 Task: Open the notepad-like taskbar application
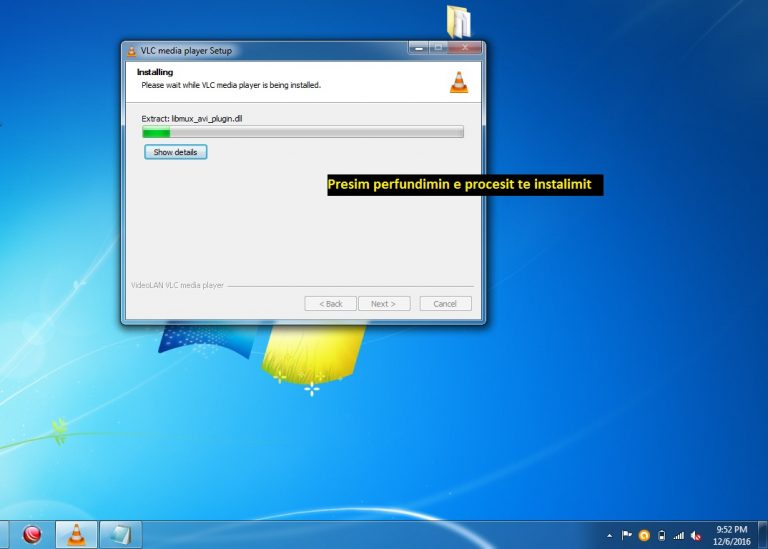(x=120, y=535)
